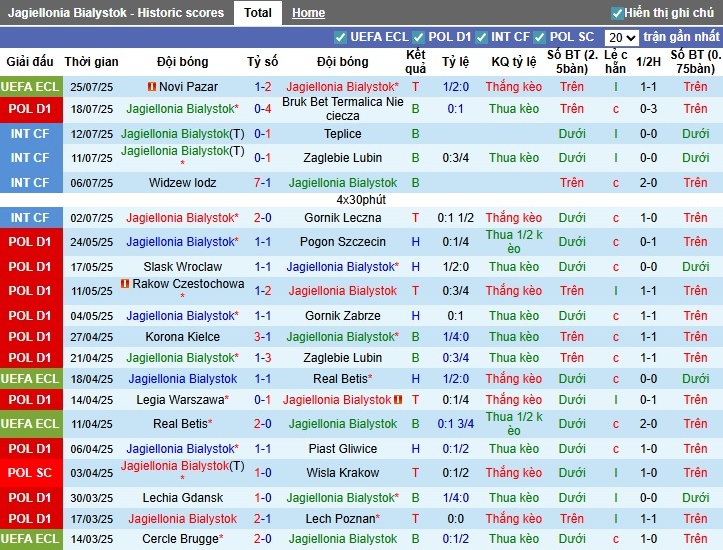The image size is (723, 550).
Task: Open Wisla Krakow team link
Action: coord(343,473)
